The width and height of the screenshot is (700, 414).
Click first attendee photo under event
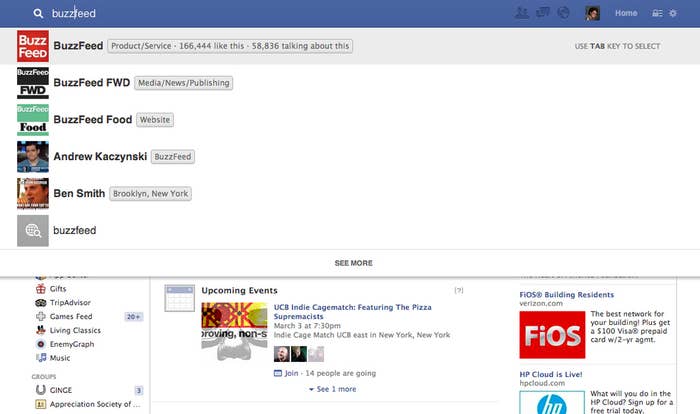tap(282, 354)
